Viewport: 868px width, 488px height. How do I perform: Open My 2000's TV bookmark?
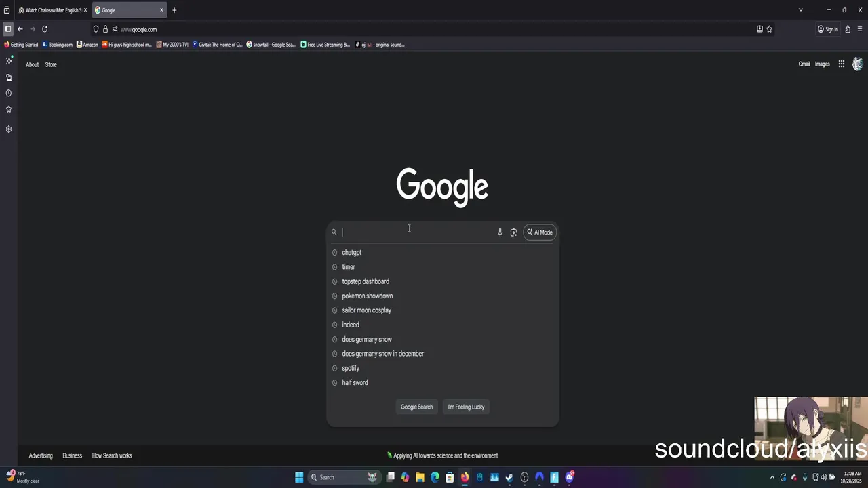pyautogui.click(x=172, y=45)
